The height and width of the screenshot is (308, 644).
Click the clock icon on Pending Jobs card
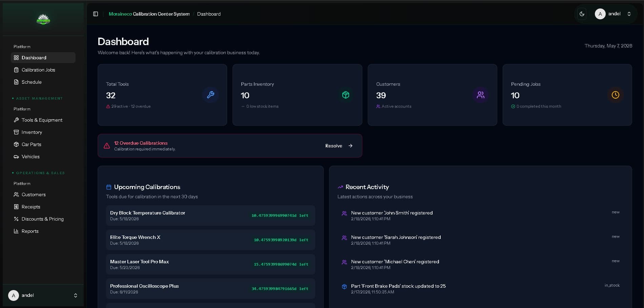tap(616, 95)
